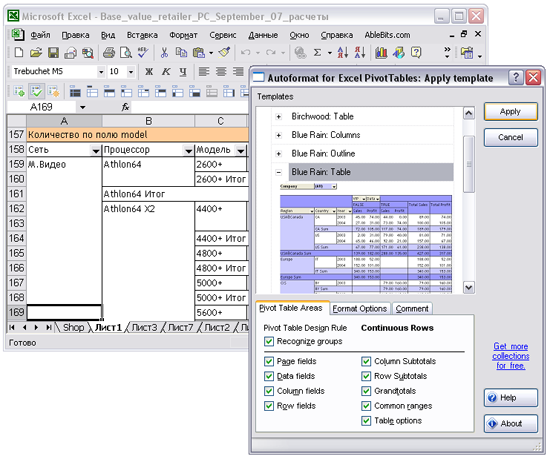Click the Insert Function fx icon
Image resolution: width=550 pixels, height=459 pixels.
[125, 107]
